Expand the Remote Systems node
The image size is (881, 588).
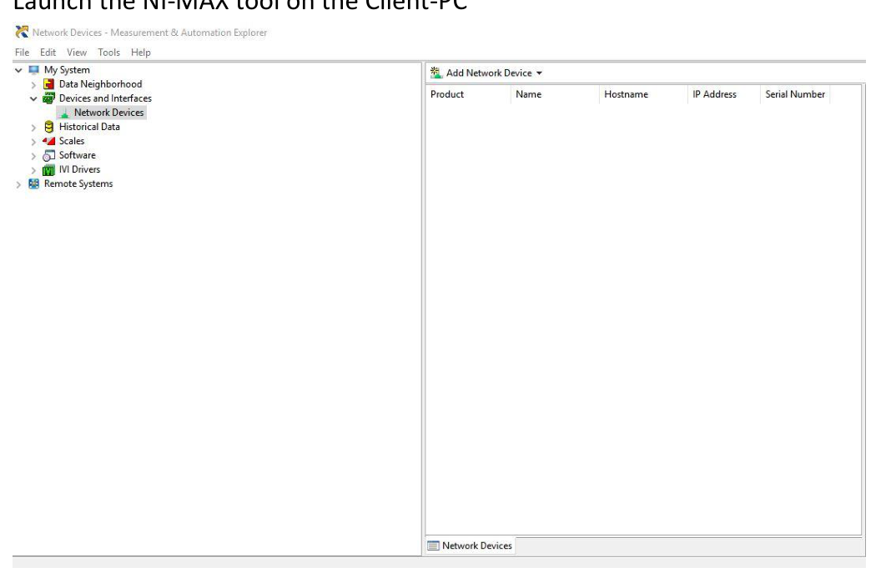click(x=18, y=184)
